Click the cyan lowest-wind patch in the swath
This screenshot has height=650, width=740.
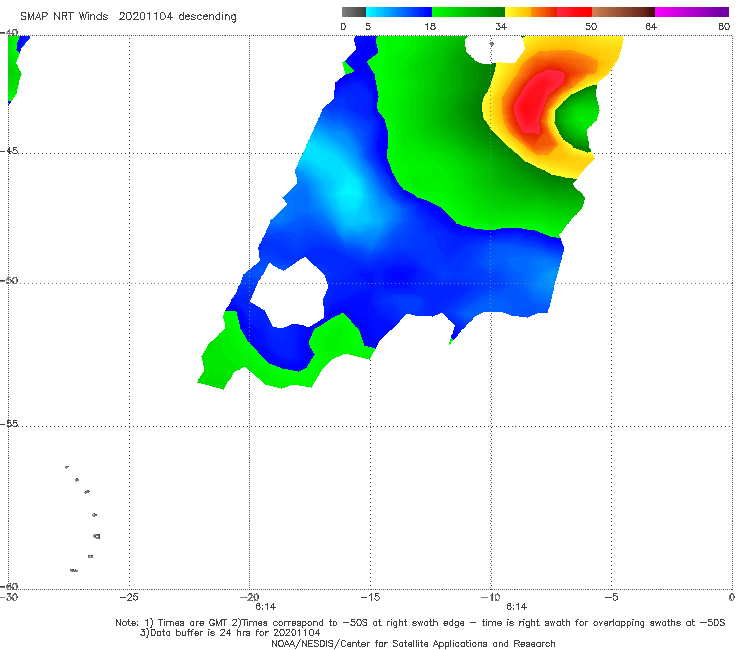pyautogui.click(x=349, y=191)
